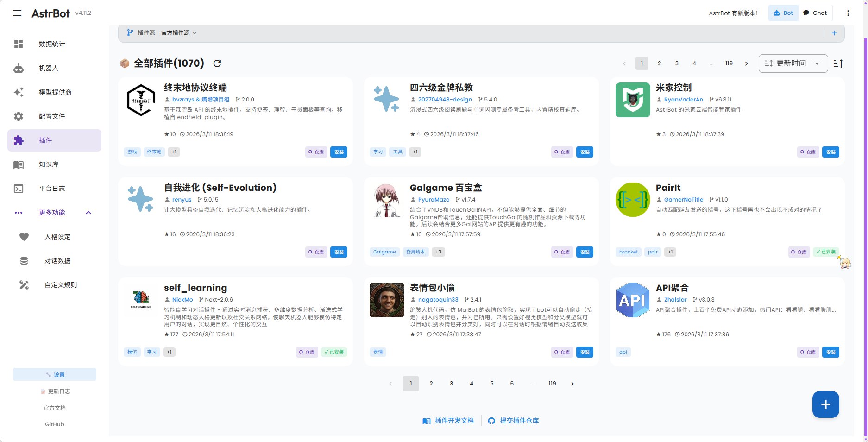This screenshot has height=442, width=868.
Task: Click next page arrow in bottom pagination
Action: click(x=572, y=384)
